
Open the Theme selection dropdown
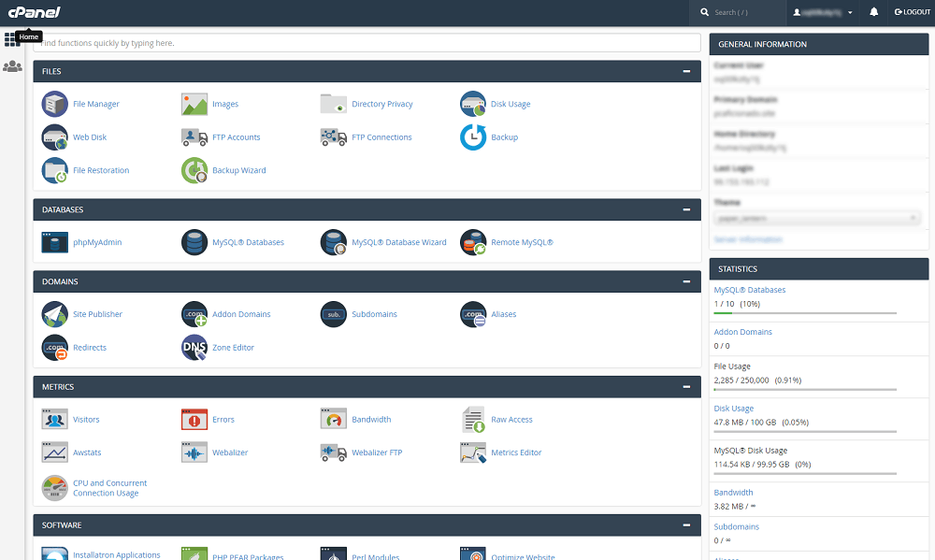click(x=816, y=218)
